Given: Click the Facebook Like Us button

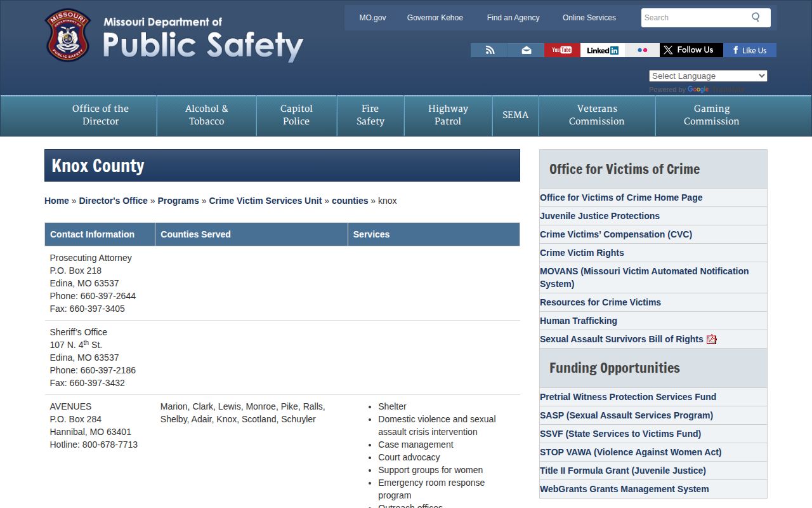Looking at the screenshot, I should tap(750, 50).
